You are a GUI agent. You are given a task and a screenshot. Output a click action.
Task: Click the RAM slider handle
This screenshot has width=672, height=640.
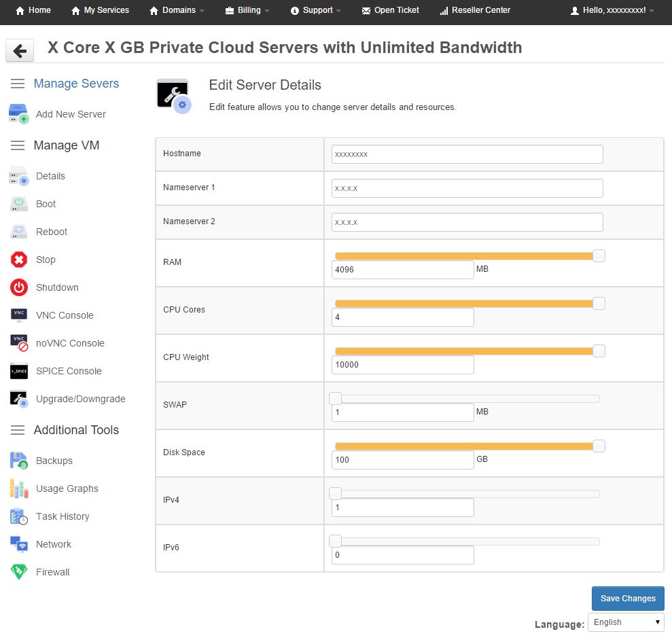point(599,255)
